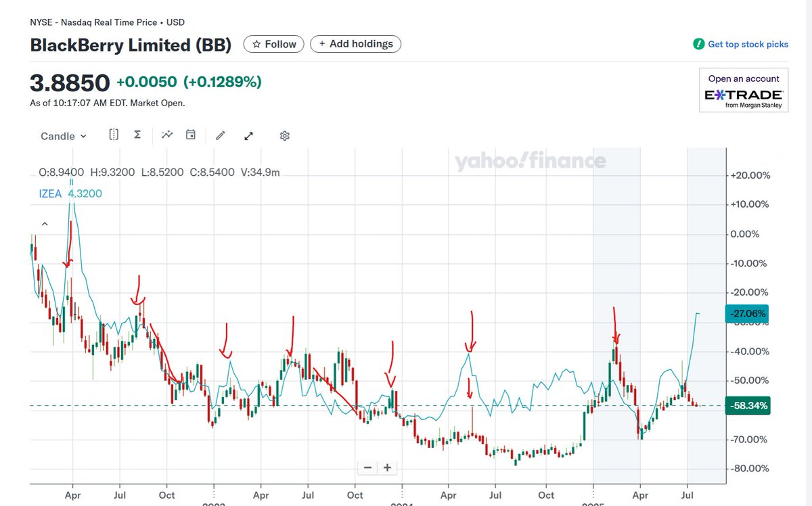Click the NYSE Nasdaq Real Time Price text

107,22
